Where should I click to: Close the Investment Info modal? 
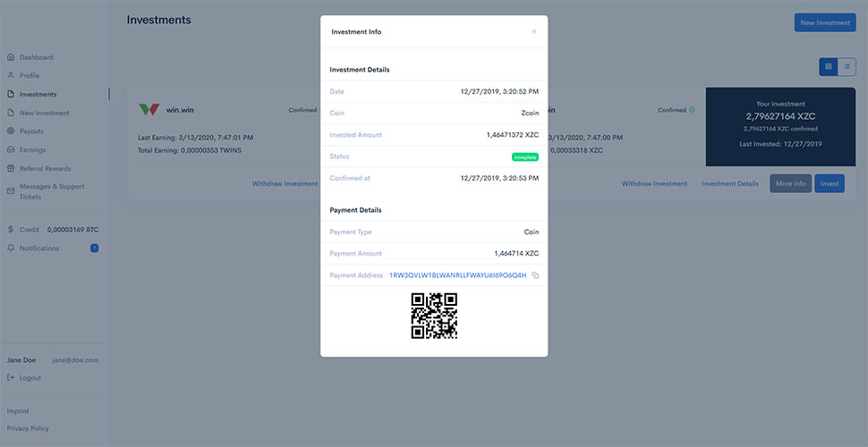[x=534, y=31]
